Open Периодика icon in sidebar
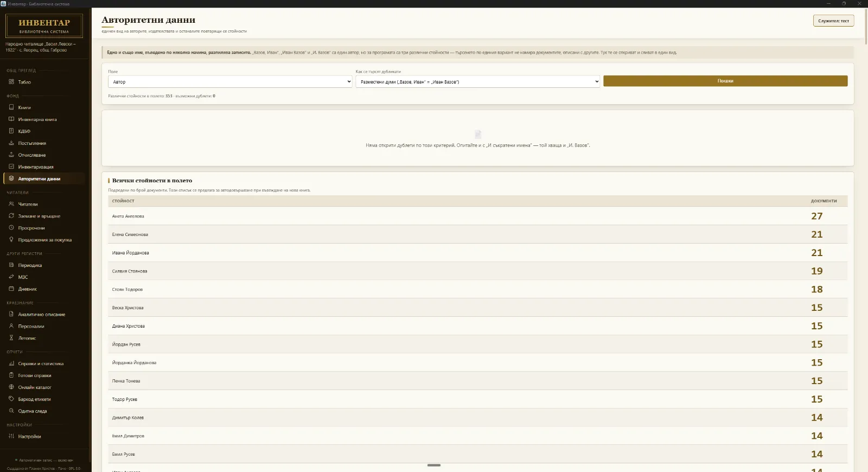This screenshot has width=868, height=472. click(x=11, y=265)
